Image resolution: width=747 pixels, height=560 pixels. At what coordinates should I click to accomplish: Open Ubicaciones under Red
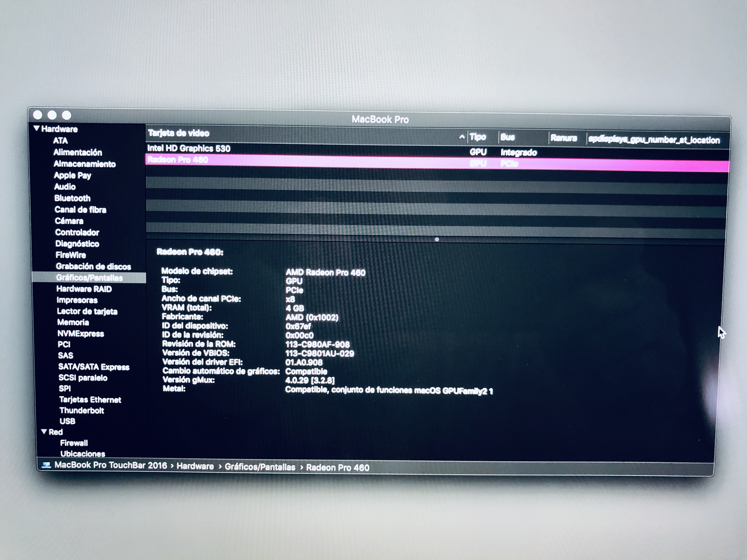point(83,454)
